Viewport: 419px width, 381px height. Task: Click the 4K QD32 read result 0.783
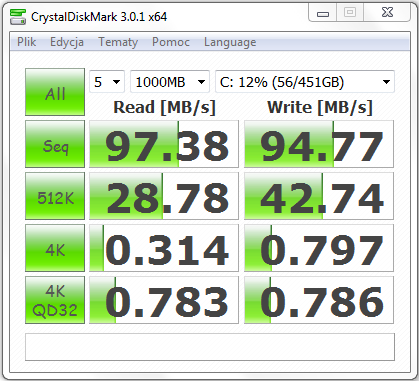point(164,300)
